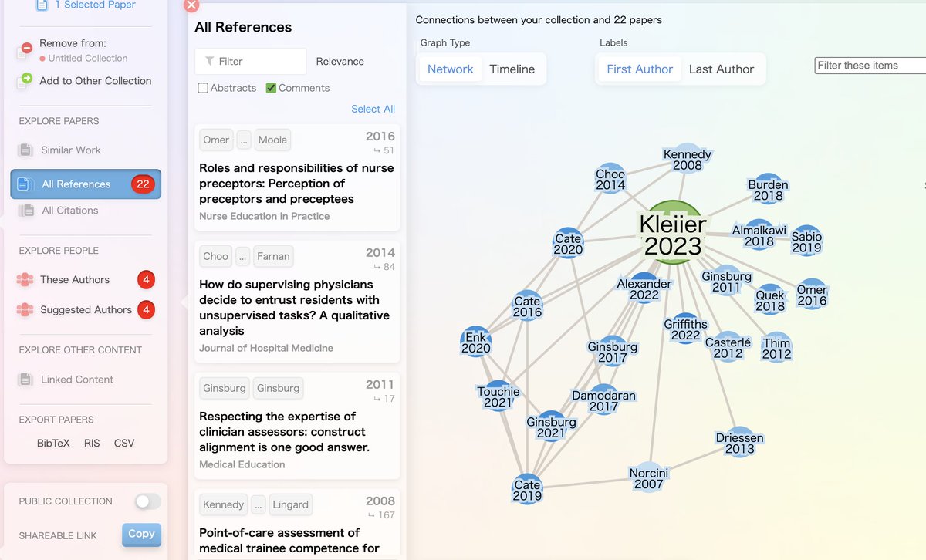Click the All References document icon
This screenshot has height=560, width=926.
coord(24,184)
